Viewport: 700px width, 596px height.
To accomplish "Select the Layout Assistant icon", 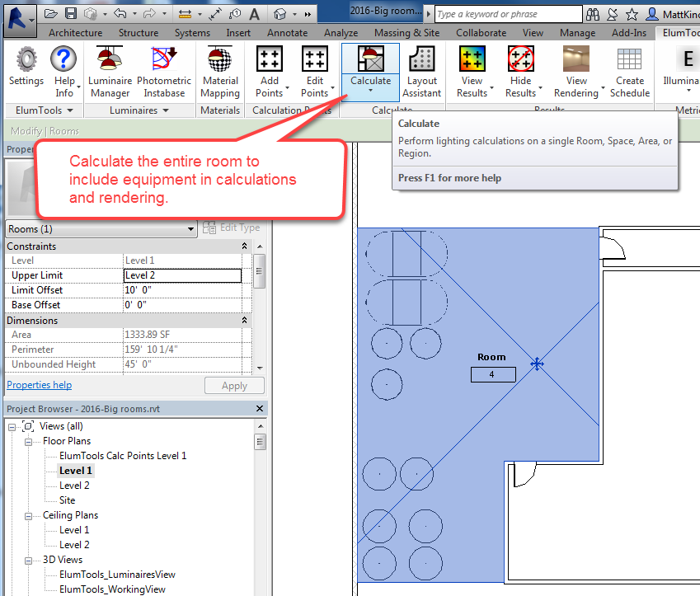I will point(421,72).
